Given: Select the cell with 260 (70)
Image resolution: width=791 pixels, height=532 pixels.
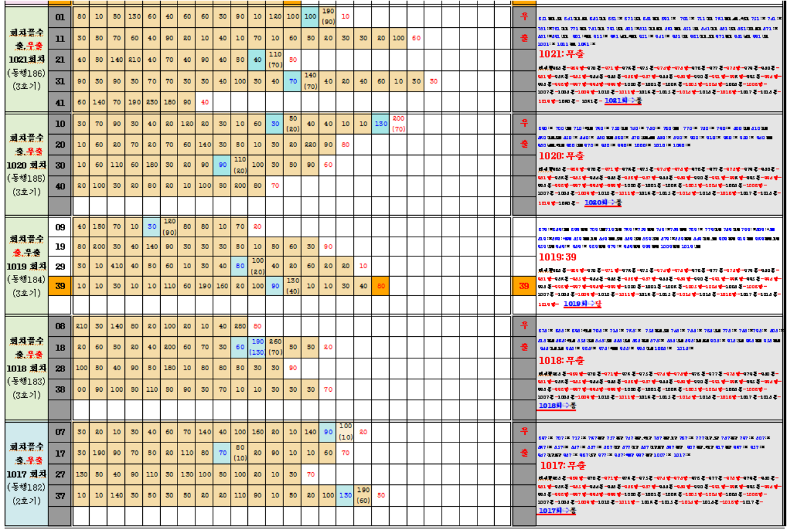Looking at the screenshot, I should tap(275, 347).
